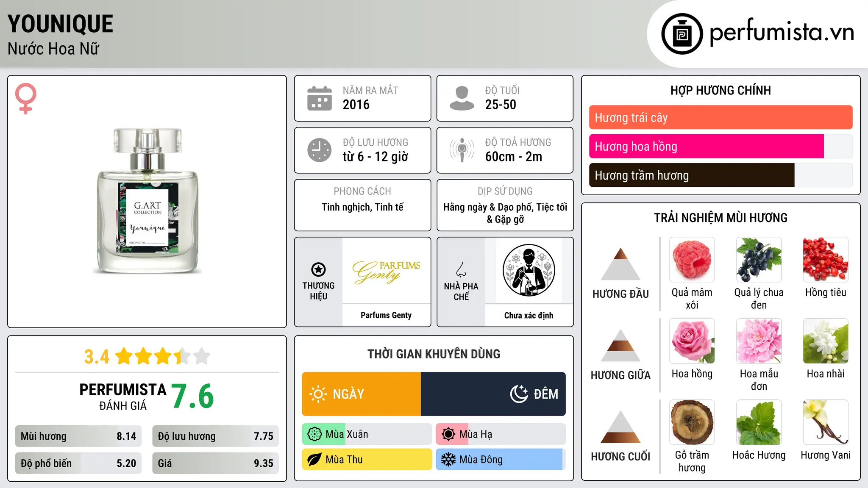The image size is (868, 488).
Task: Click the Perfumista overall score 7.6
Action: 193,396
